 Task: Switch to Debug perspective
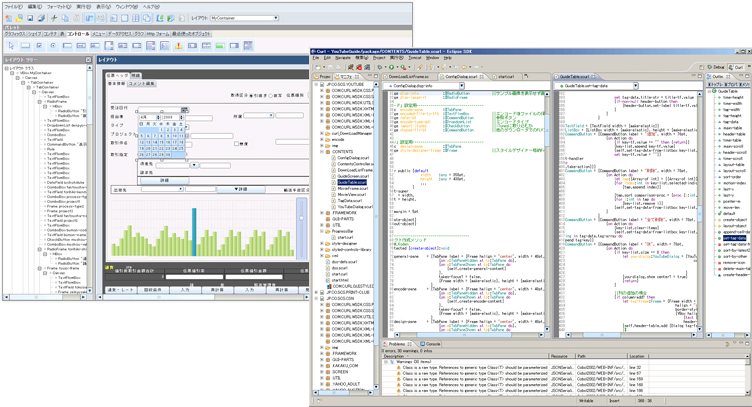(716, 67)
